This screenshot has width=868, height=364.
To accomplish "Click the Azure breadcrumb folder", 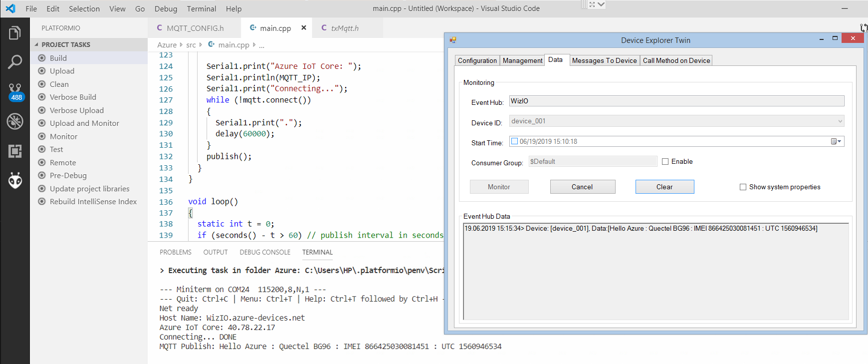I will point(167,45).
